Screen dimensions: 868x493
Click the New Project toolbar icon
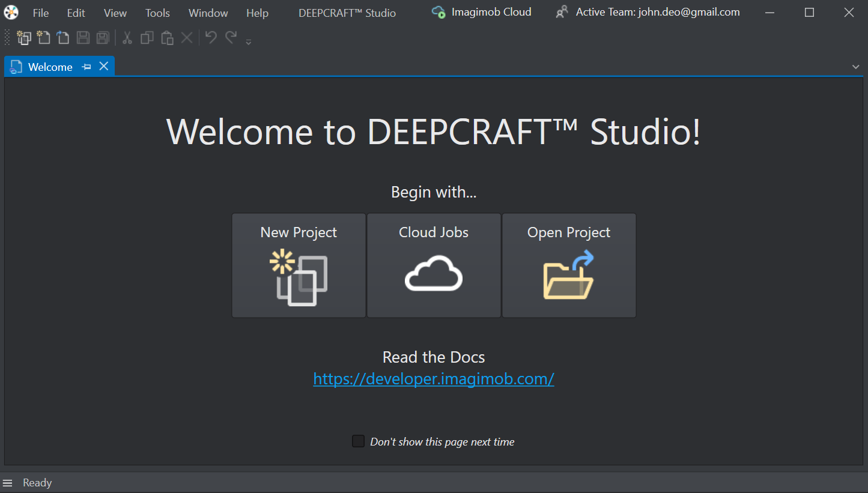[x=24, y=38]
